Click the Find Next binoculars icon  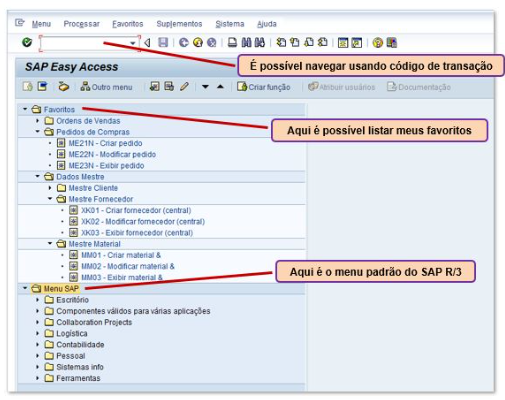pos(260,42)
